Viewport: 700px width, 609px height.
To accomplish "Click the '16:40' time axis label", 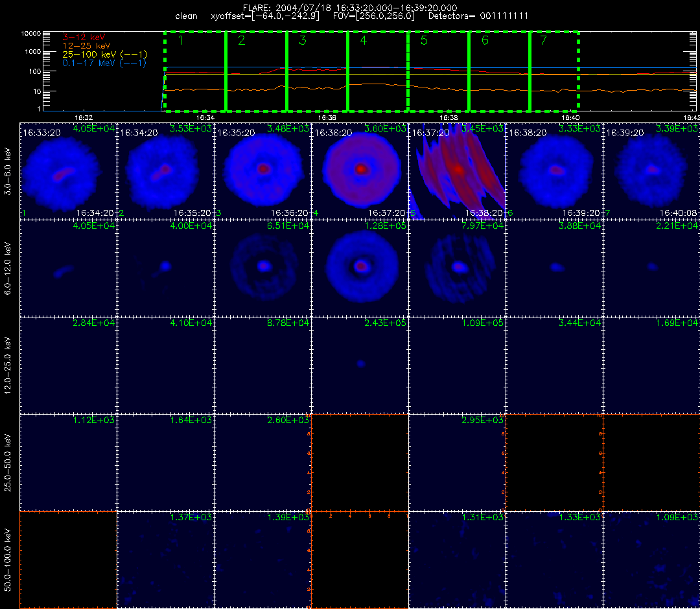I will coord(570,117).
